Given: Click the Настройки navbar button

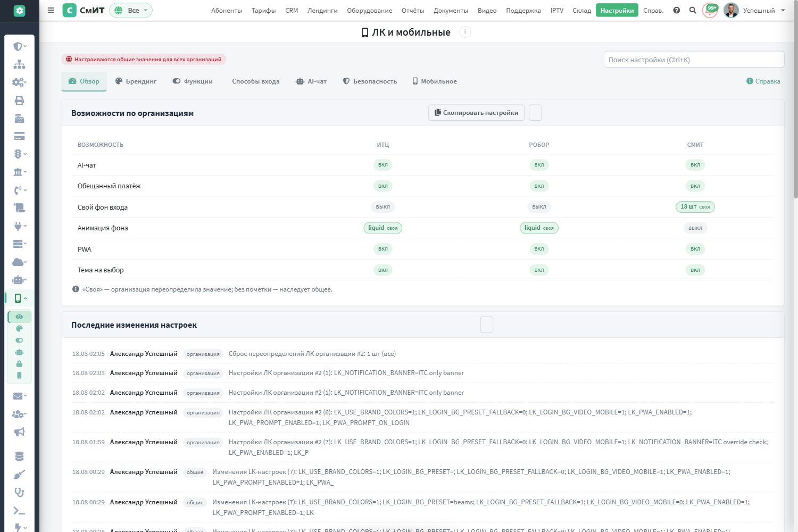Looking at the screenshot, I should tap(617, 10).
